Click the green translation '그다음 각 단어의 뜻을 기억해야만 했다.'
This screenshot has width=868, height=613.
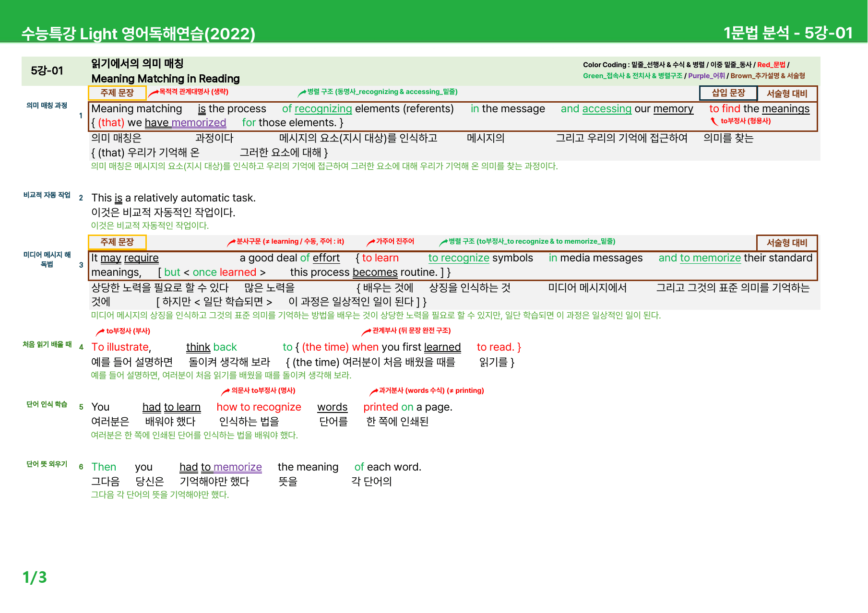pyautogui.click(x=160, y=495)
